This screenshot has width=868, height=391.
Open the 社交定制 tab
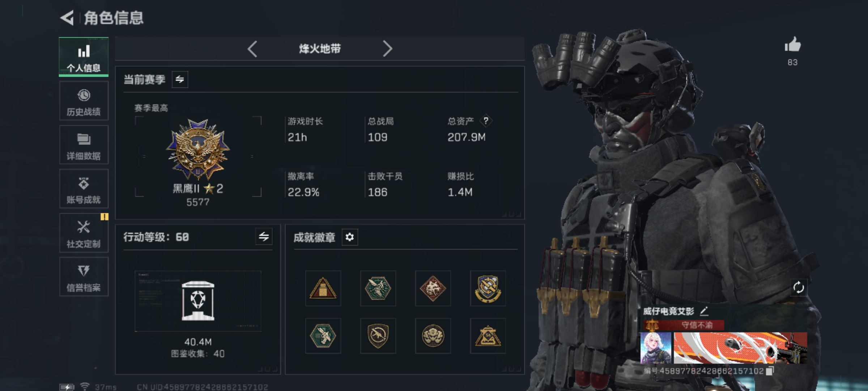coord(84,233)
